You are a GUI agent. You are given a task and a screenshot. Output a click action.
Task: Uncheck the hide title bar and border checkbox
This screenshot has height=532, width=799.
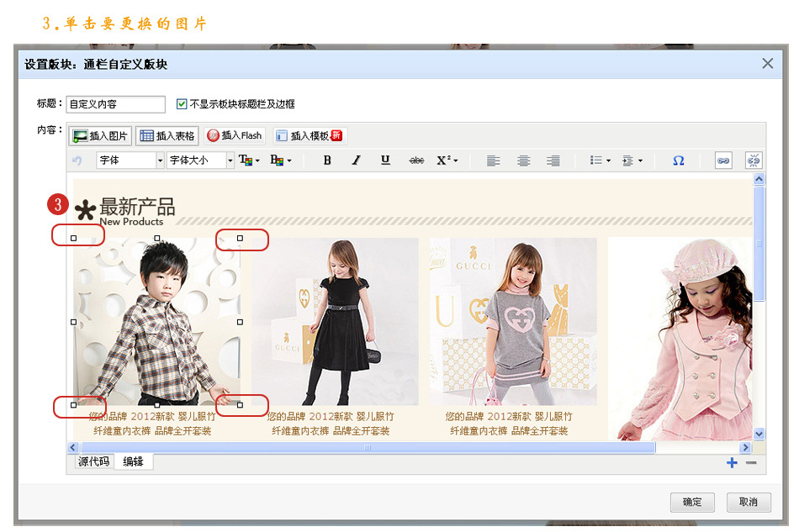pos(182,104)
